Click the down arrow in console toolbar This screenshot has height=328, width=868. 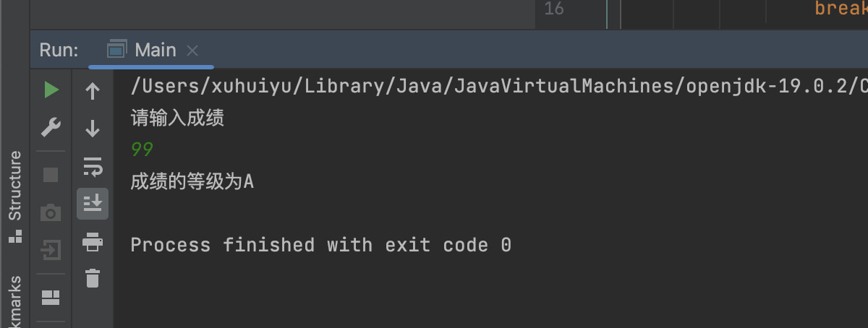coord(93,129)
